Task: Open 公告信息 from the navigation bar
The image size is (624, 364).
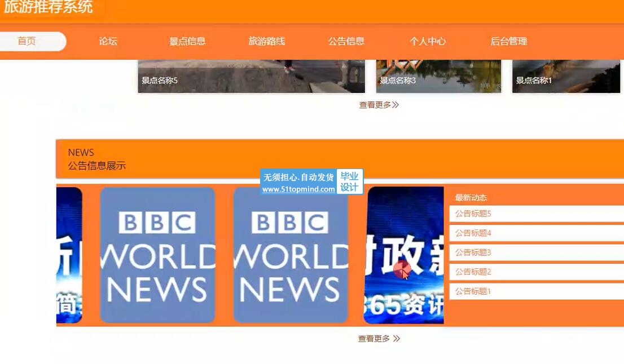Action: (x=346, y=41)
